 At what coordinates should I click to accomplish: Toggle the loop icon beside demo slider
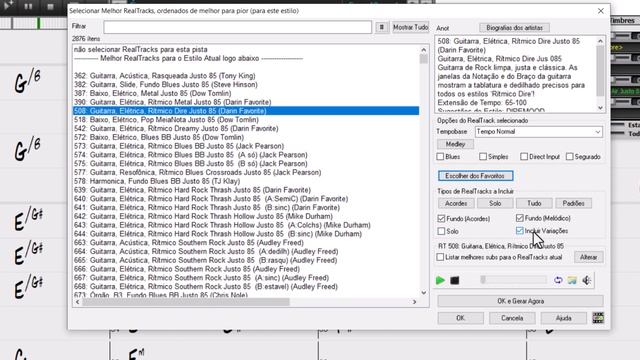click(558, 280)
